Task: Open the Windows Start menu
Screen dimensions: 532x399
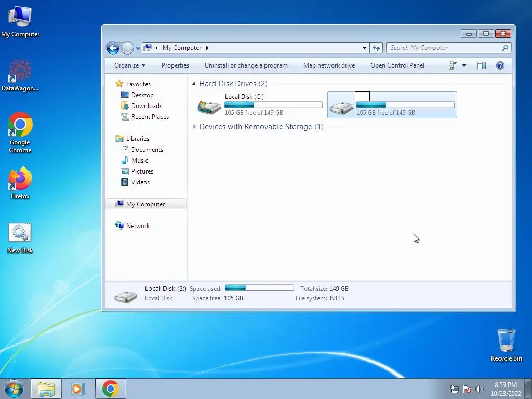Action: [14, 389]
